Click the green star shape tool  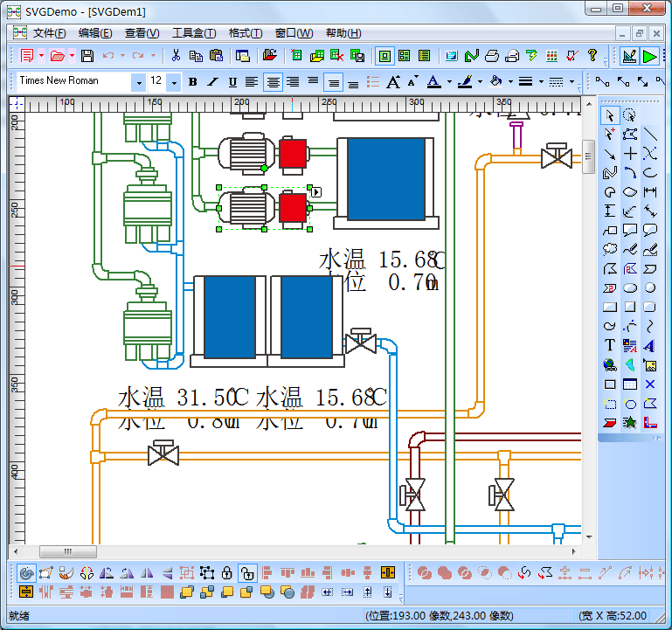[630, 422]
